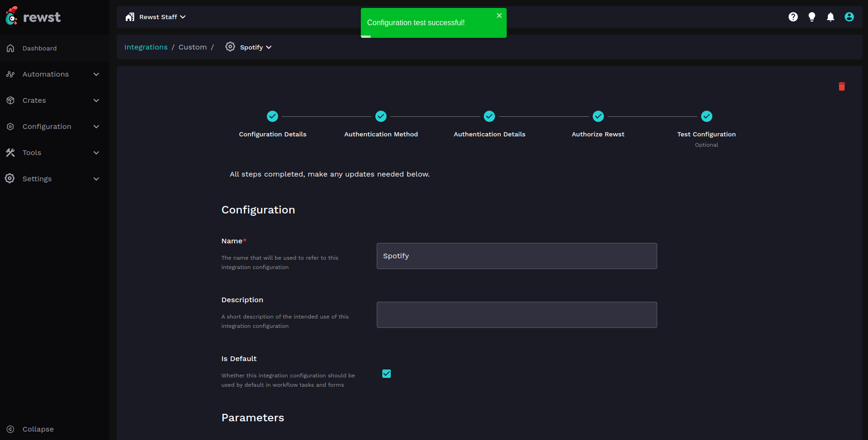Image resolution: width=868 pixels, height=440 pixels.
Task: Click the Name input field
Action: point(516,256)
